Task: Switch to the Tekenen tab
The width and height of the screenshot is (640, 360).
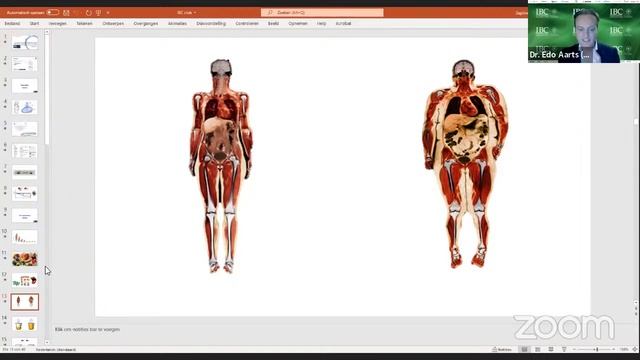Action: tap(84, 24)
